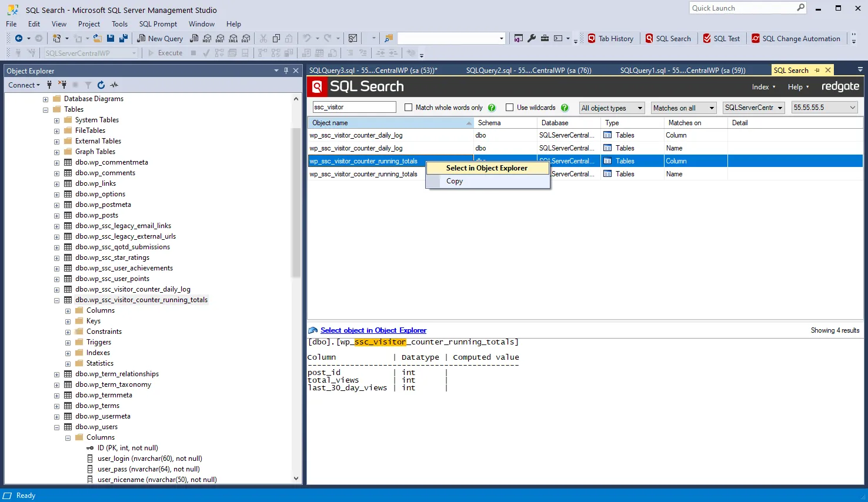Click the wrench Properties icon in toolbar
Screen dimensions: 868x502
pos(532,39)
